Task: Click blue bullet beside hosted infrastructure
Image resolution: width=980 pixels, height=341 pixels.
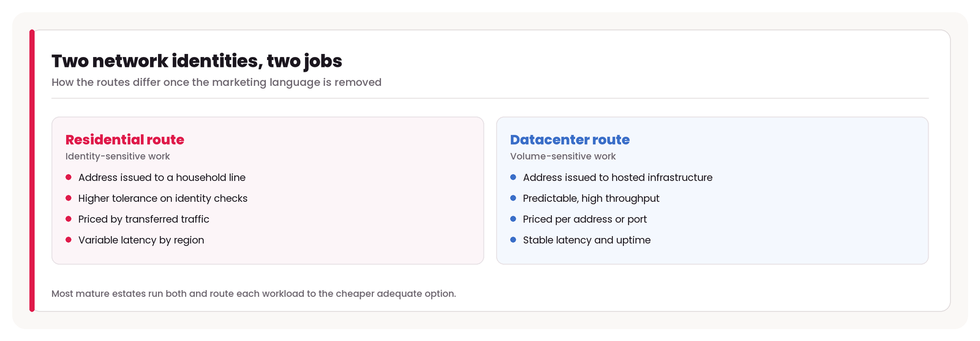Action: coord(513,177)
